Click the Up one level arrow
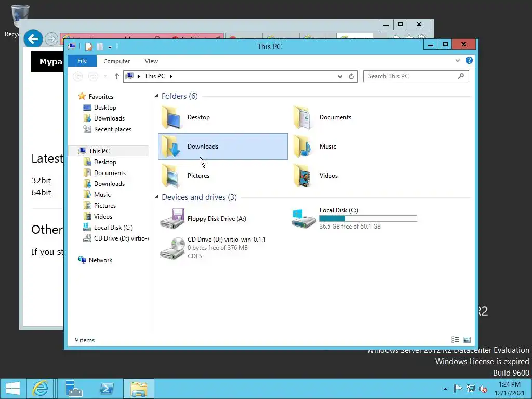532x399 pixels. [117, 76]
